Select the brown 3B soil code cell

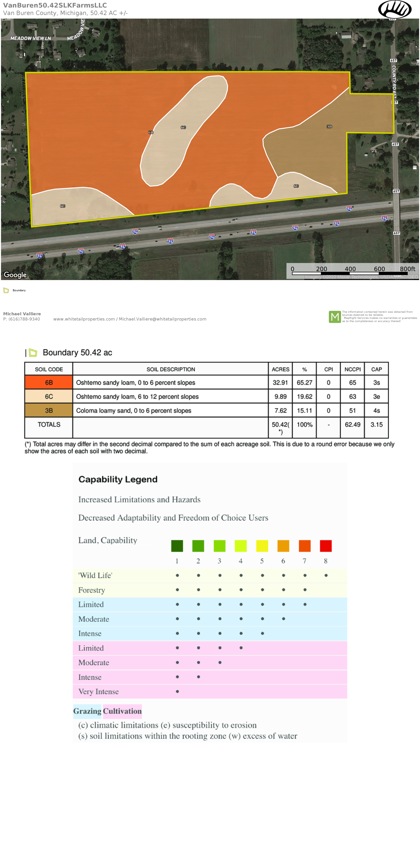49,410
